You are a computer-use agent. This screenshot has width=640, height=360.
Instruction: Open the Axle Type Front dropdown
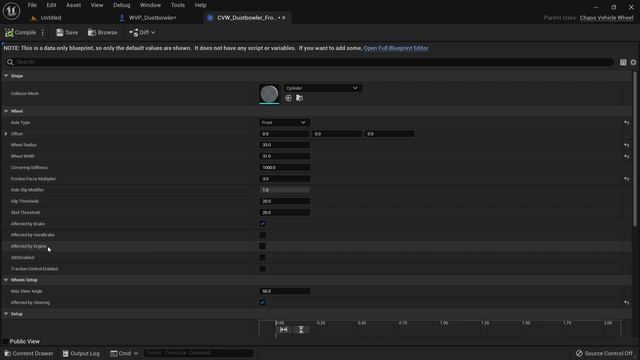[284, 122]
